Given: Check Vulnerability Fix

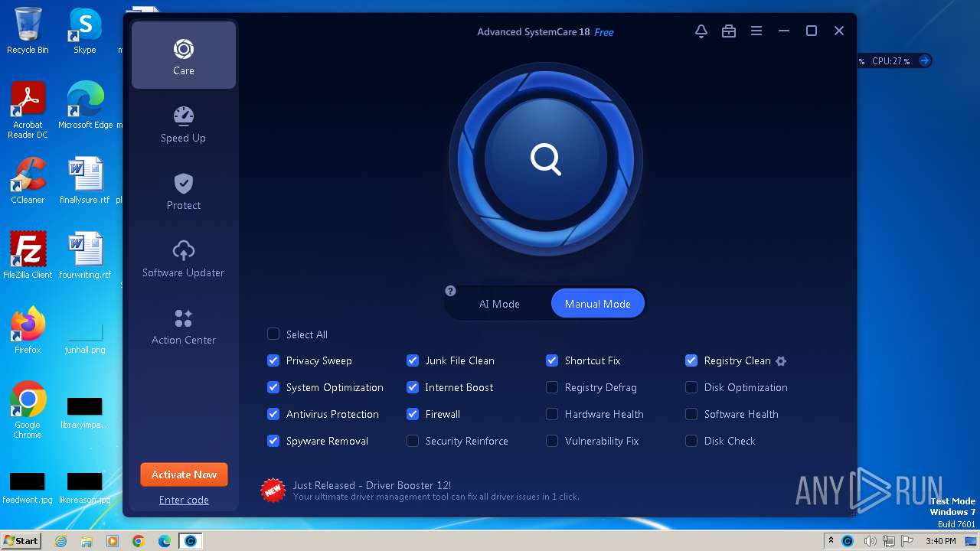Looking at the screenshot, I should click(x=552, y=441).
